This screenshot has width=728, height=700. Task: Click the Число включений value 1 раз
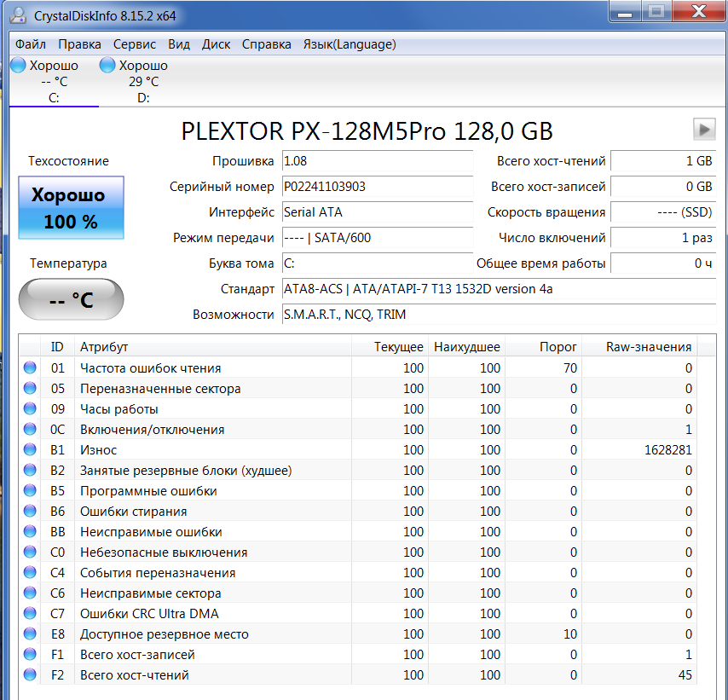pos(663,238)
